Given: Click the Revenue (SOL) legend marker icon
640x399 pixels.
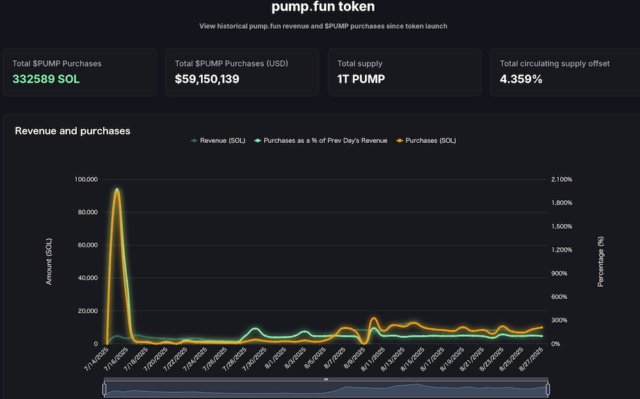Looking at the screenshot, I should [194, 141].
